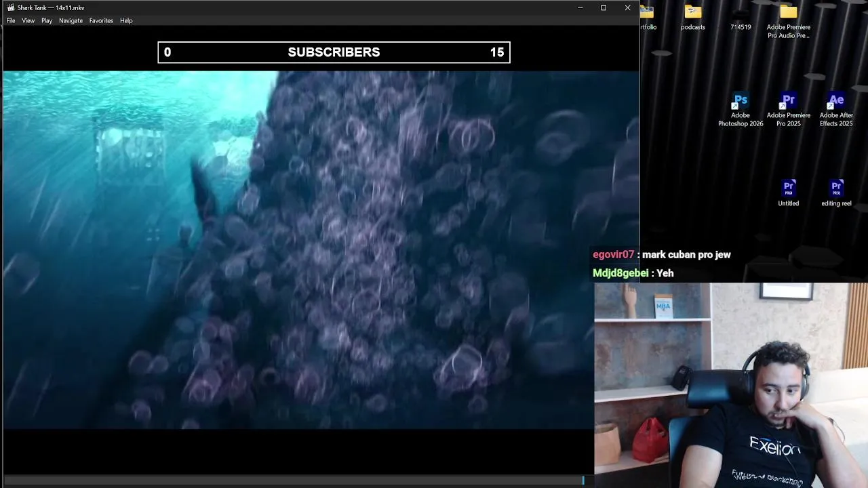Minimize the media player window
Viewport: 868px width, 488px height.
tap(580, 7)
